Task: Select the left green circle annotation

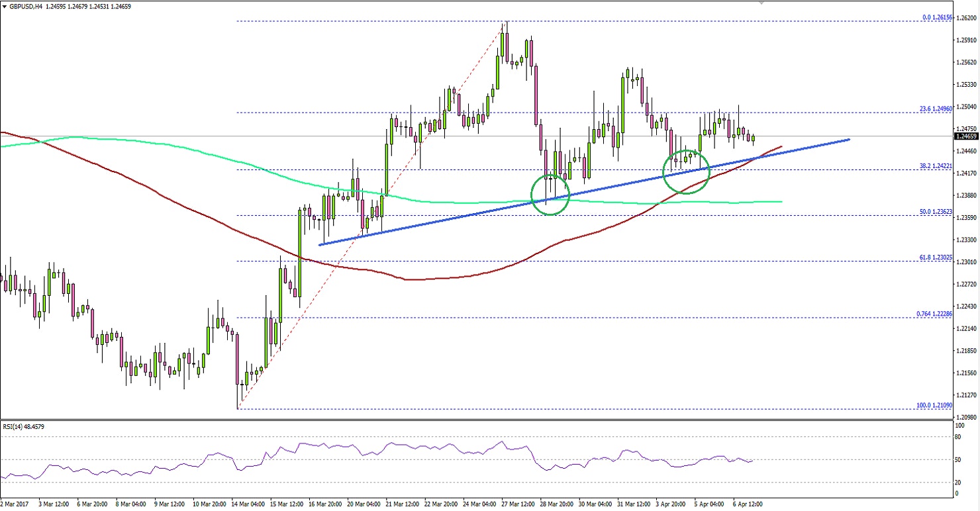Action: tap(551, 193)
